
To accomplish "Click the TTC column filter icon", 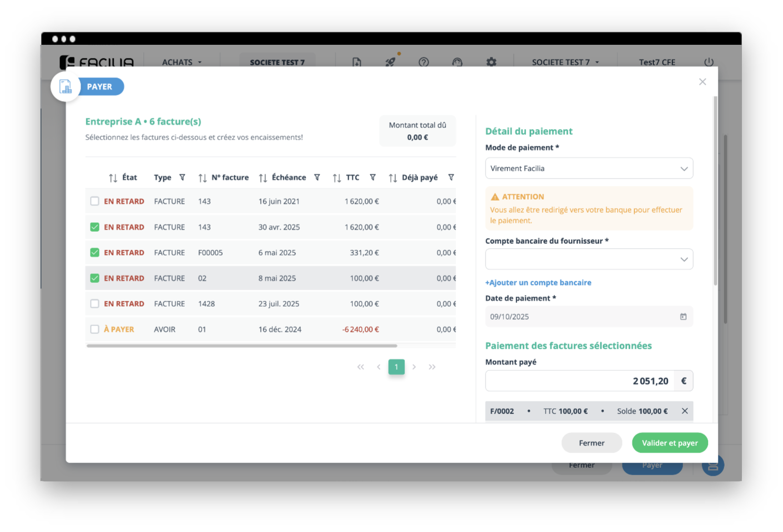I will [x=373, y=178].
